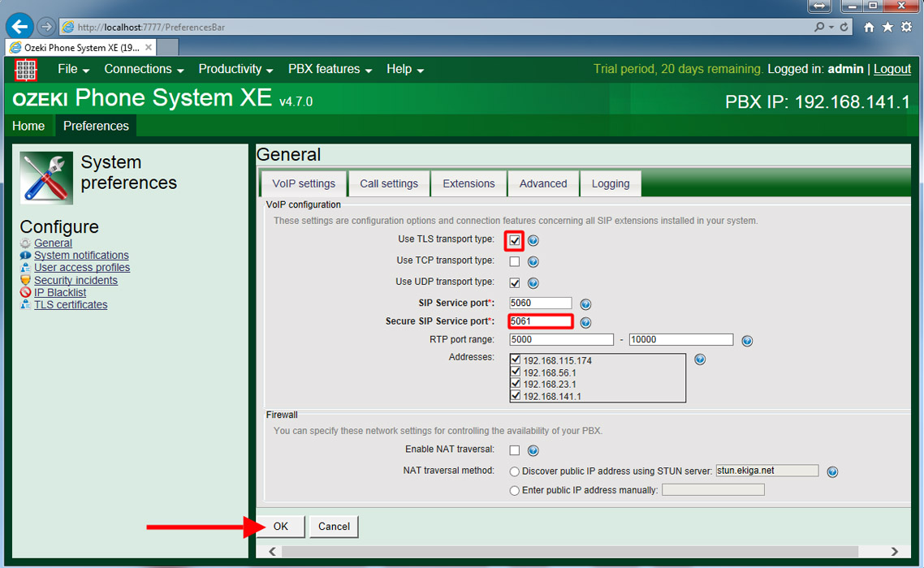Click the Cancel button

[335, 526]
